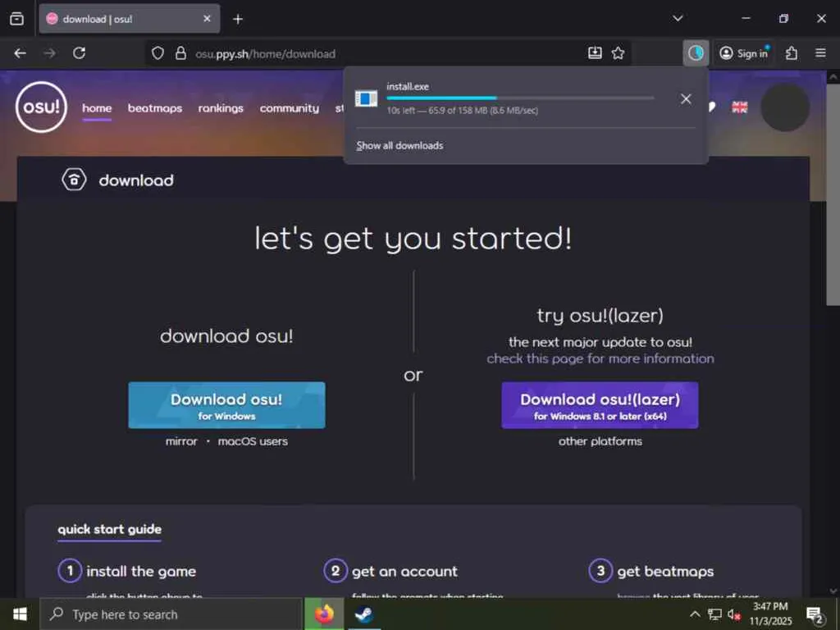This screenshot has width=840, height=630.
Task: Toggle the downloads progress toolbar button
Action: 696,53
